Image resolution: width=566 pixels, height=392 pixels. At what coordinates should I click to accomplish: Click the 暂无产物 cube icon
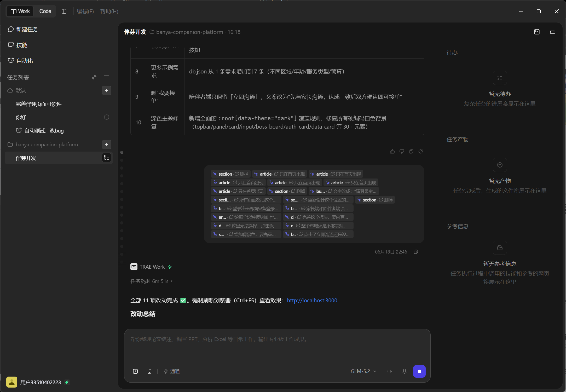coord(500,165)
